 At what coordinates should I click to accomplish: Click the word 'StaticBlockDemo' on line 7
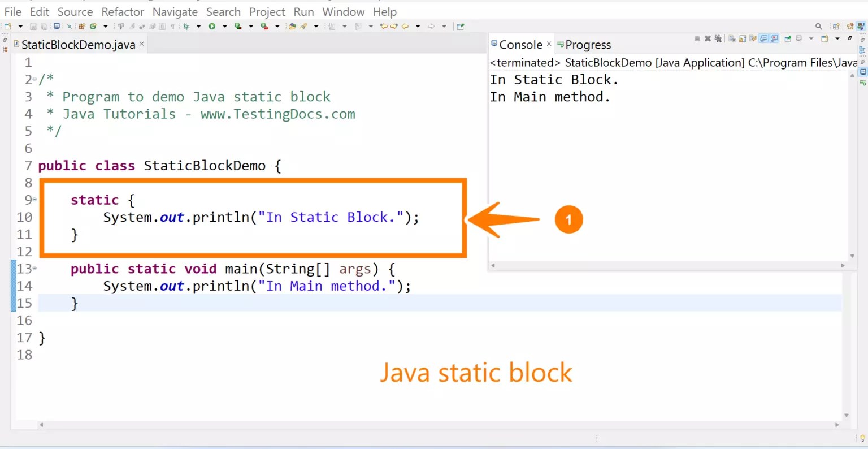205,166
